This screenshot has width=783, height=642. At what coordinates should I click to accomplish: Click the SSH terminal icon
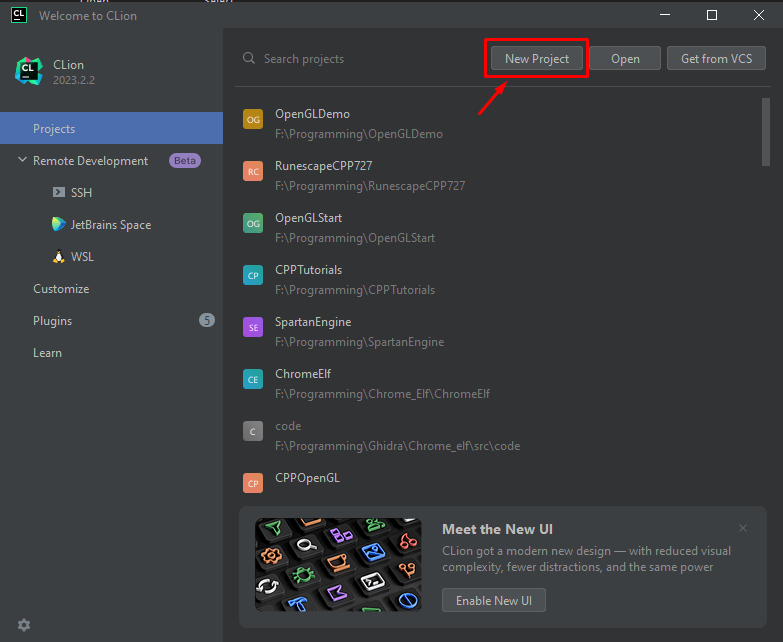point(59,192)
